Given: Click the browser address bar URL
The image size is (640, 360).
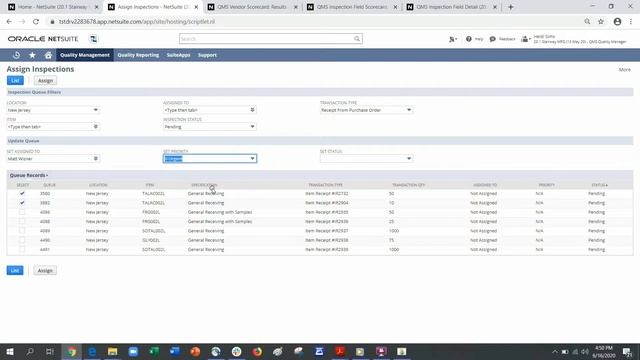Looking at the screenshot, I should point(137,22).
